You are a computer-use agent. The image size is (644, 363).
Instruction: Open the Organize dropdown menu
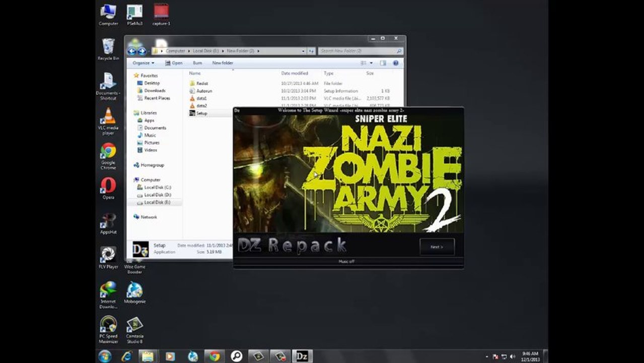pos(144,63)
